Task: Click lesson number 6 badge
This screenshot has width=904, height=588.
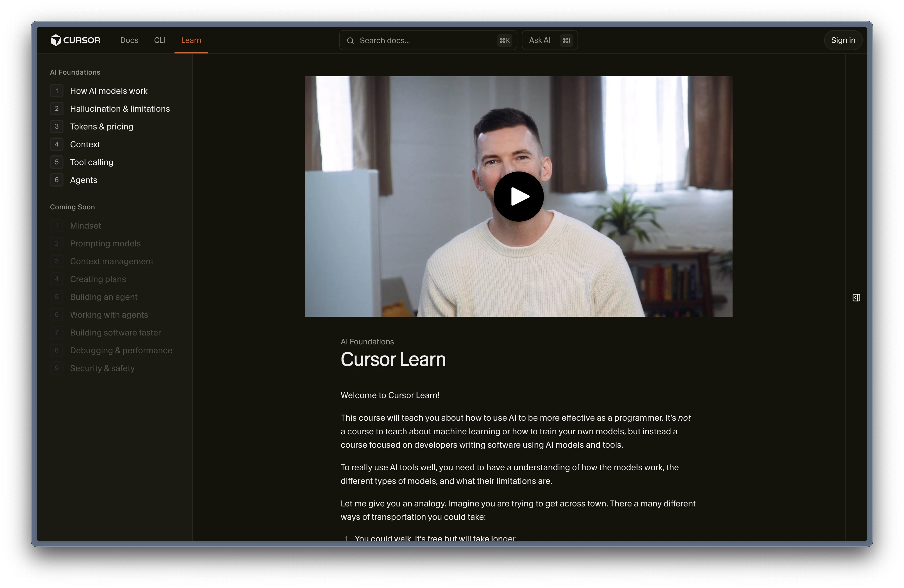Action: point(56,180)
